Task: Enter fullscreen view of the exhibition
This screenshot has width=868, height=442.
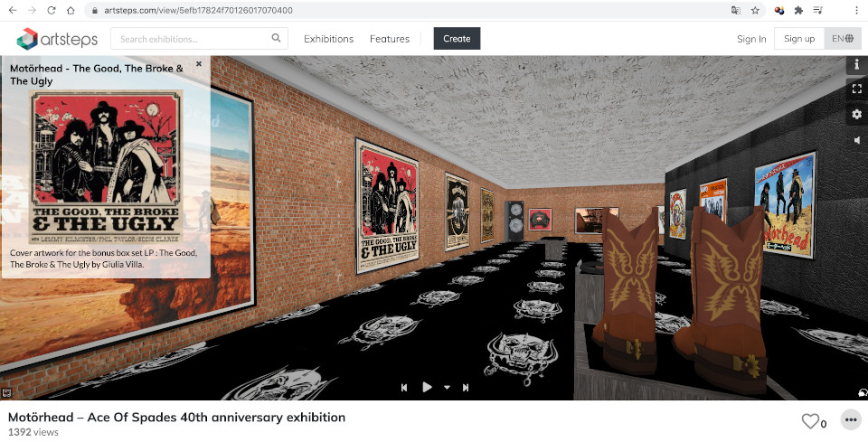Action: pyautogui.click(x=856, y=89)
